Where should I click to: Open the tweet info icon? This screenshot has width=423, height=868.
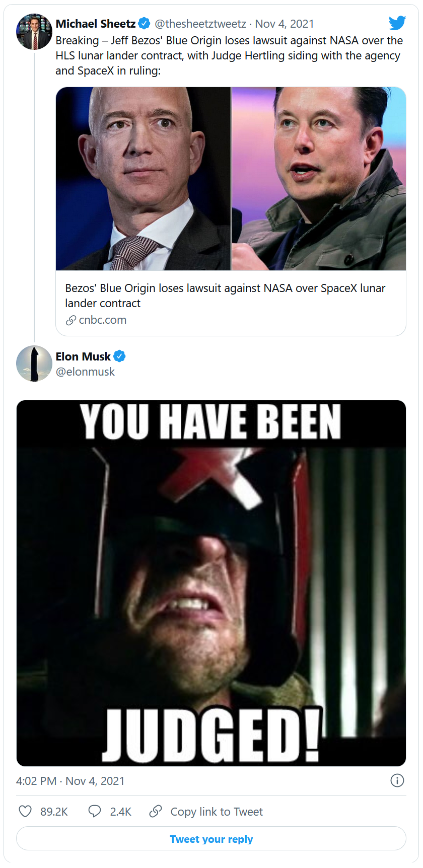[x=397, y=780]
